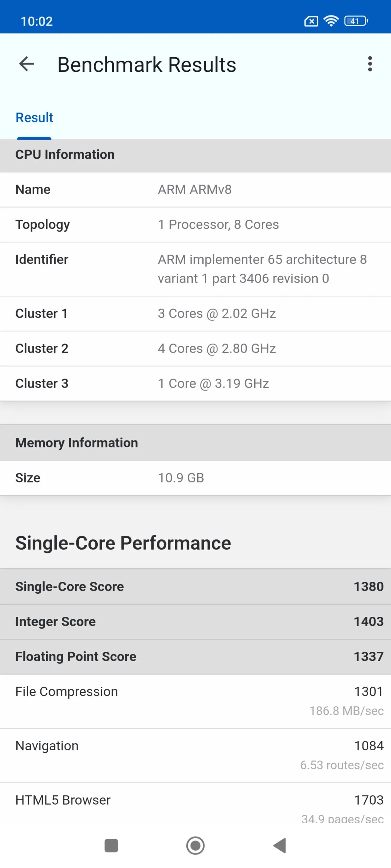391x868 pixels.
Task: Tap the triangle back navigation button
Action: 280,845
